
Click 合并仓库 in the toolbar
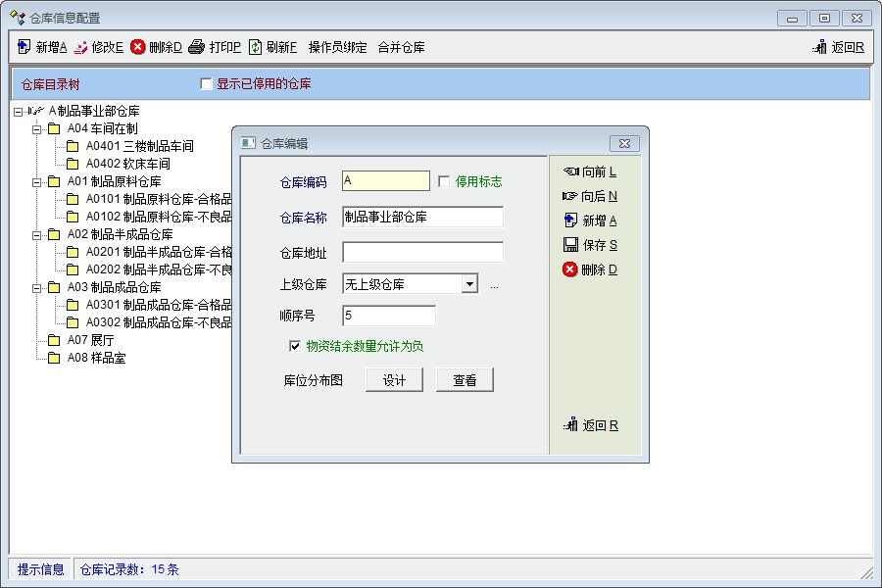(401, 47)
